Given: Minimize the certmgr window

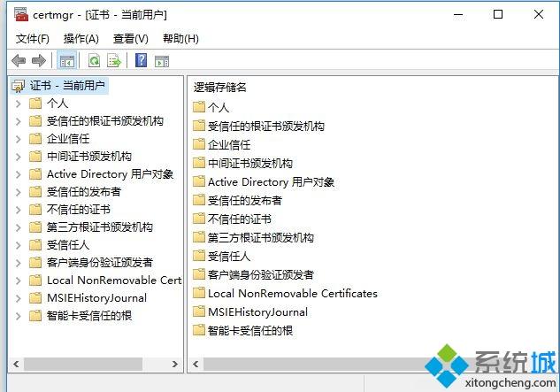Looking at the screenshot, I should click(x=458, y=15).
